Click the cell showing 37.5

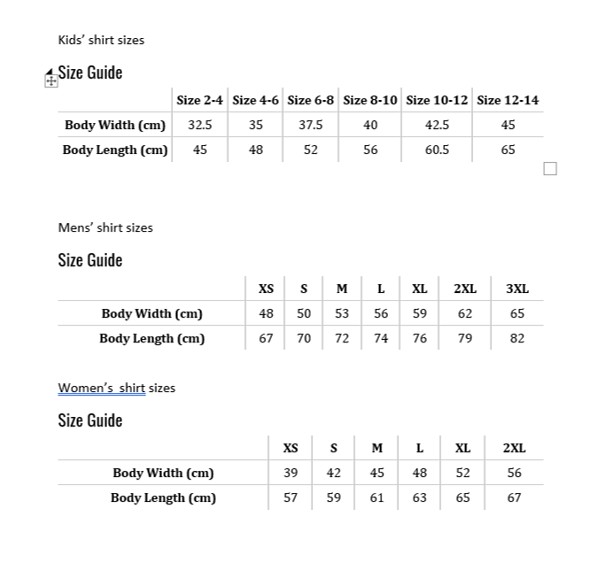tap(311, 125)
